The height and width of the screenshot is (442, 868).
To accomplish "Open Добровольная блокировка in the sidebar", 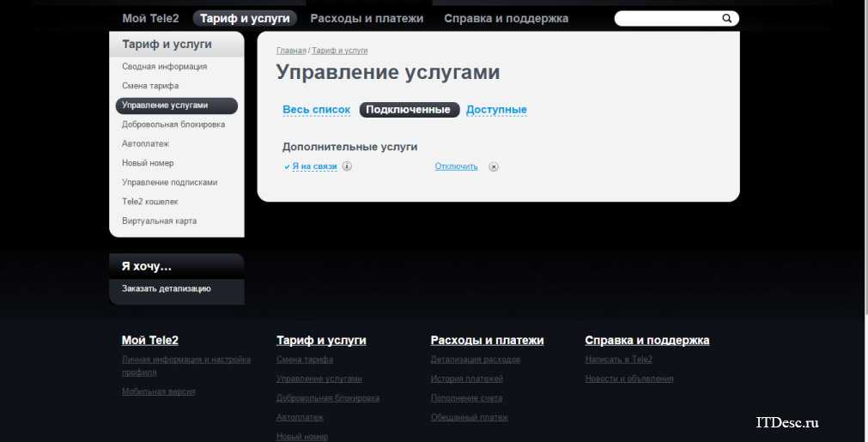I will point(173,124).
